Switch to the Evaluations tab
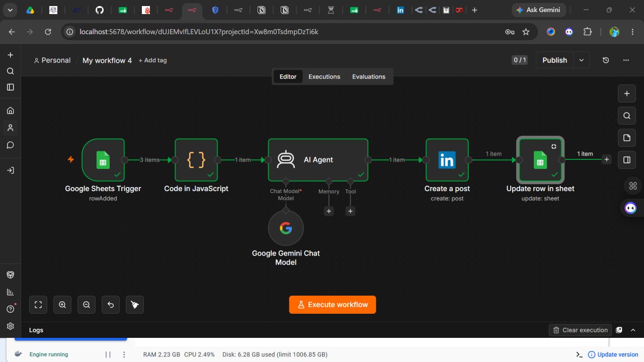 click(x=368, y=76)
